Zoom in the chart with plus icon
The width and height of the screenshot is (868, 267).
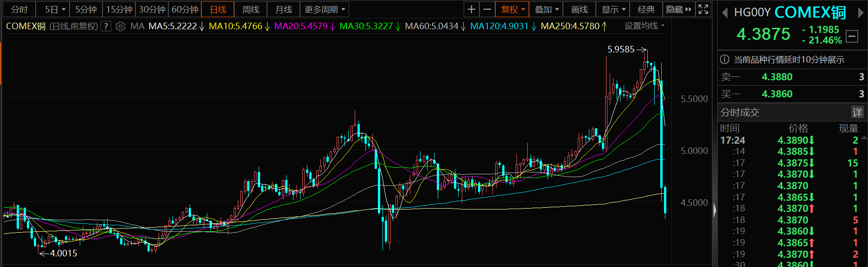point(471,9)
